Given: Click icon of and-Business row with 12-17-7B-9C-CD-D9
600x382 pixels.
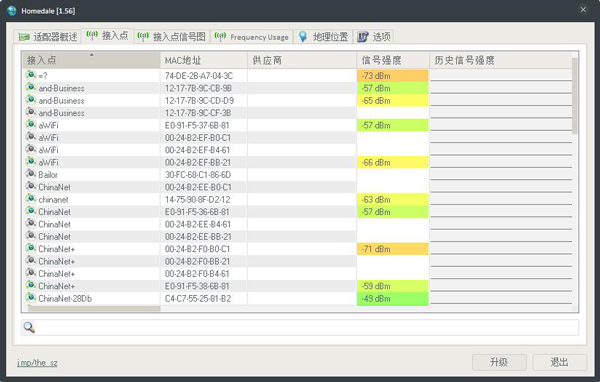Looking at the screenshot, I should 31,100.
